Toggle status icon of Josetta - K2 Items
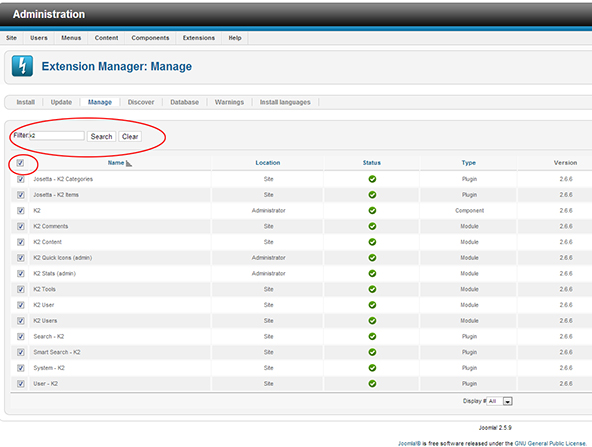 (372, 195)
